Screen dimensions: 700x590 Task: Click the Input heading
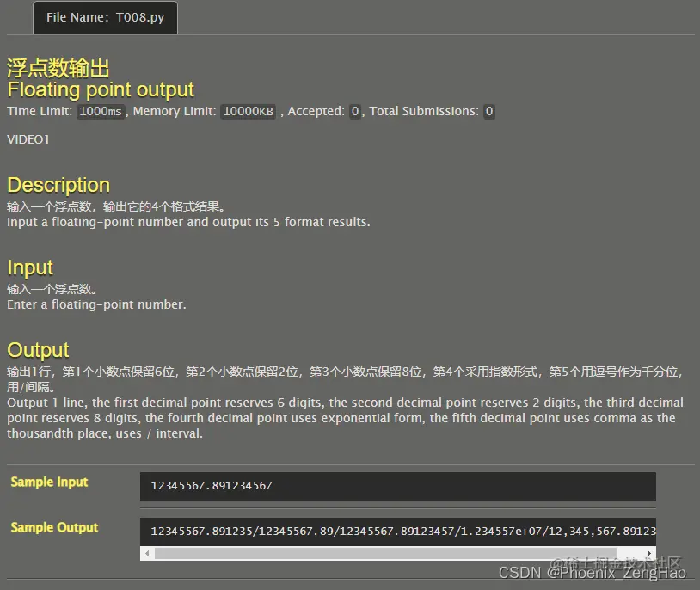(30, 267)
